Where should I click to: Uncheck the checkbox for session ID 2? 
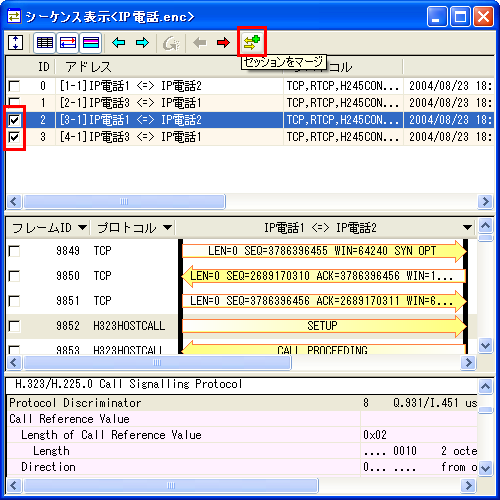point(14,120)
